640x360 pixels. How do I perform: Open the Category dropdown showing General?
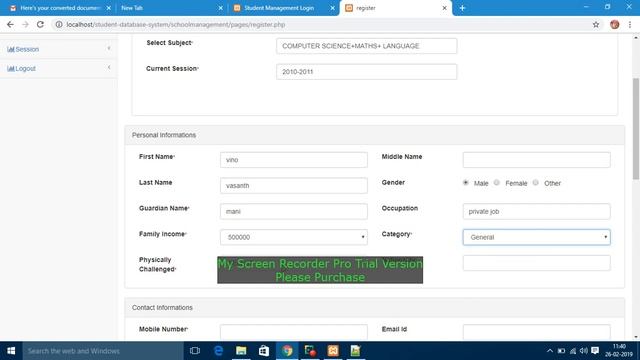coord(536,237)
